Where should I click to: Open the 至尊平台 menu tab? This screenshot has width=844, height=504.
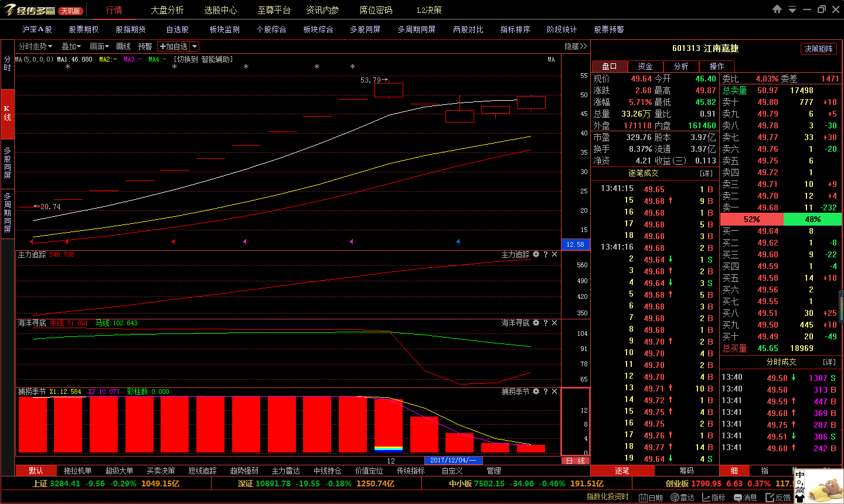(x=274, y=10)
